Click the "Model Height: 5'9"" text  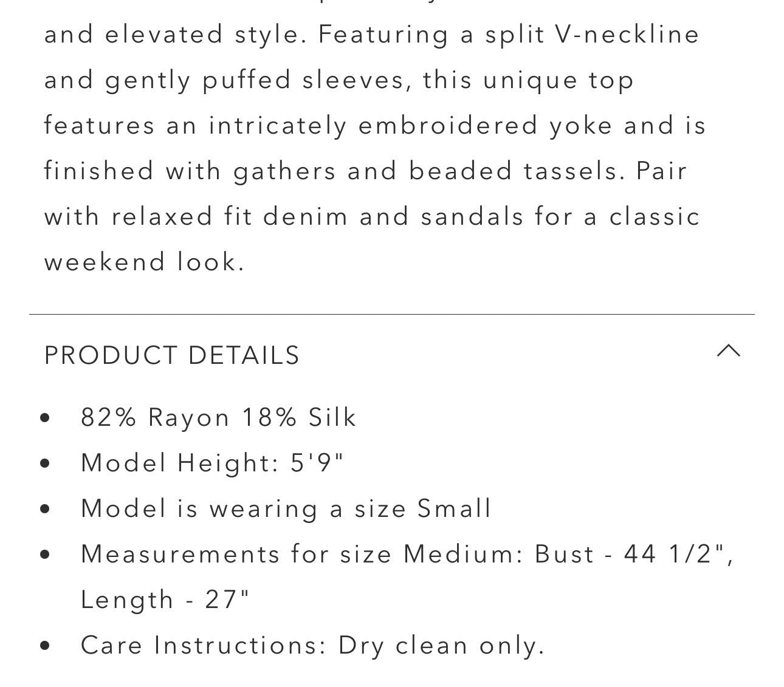pyautogui.click(x=212, y=463)
